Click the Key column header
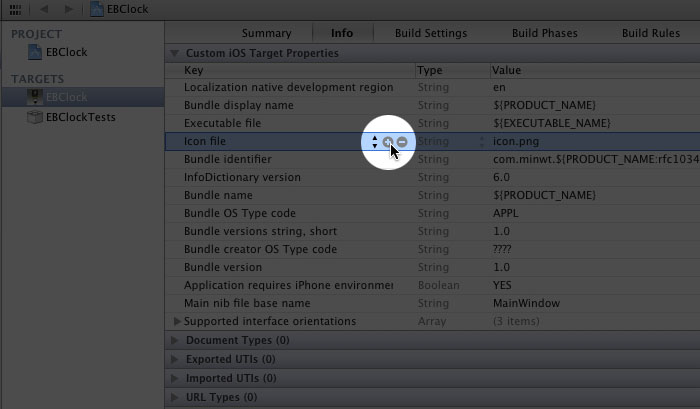The image size is (700, 409). pos(194,70)
